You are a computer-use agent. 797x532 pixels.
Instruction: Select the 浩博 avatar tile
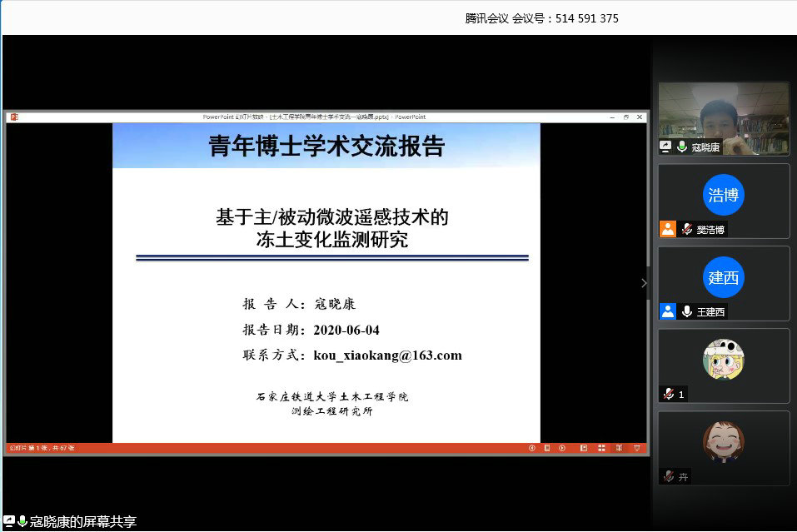tap(723, 195)
